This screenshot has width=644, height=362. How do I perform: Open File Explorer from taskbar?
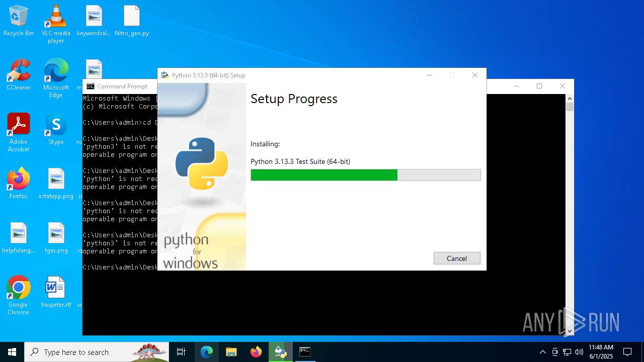231,352
